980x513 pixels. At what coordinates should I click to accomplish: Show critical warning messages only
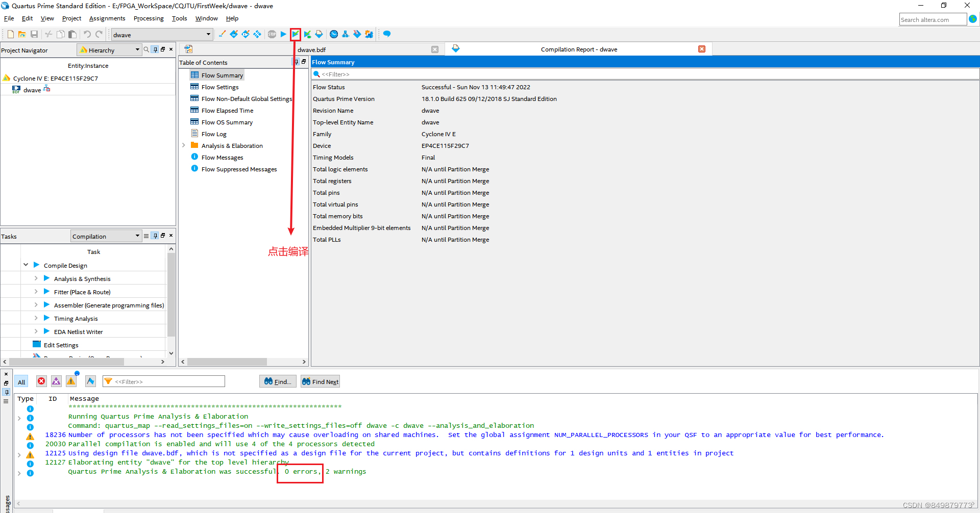(56, 381)
